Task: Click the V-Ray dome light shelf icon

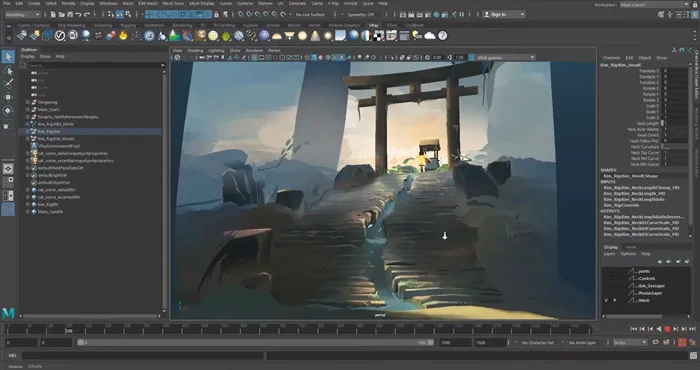Action: point(277,36)
